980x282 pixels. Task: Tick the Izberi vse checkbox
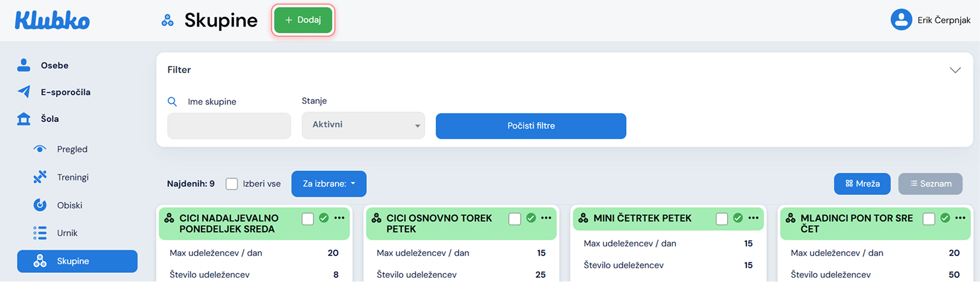pos(232,184)
